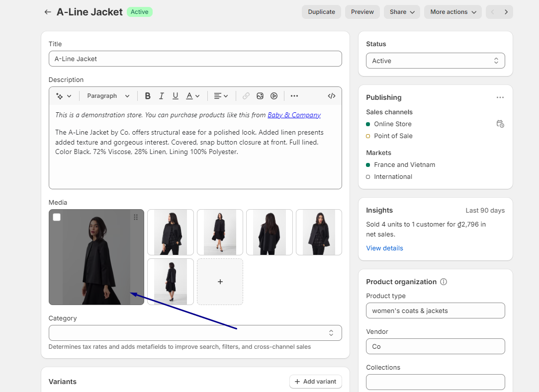Insert an image into the description
This screenshot has width=539, height=392.
[260, 96]
